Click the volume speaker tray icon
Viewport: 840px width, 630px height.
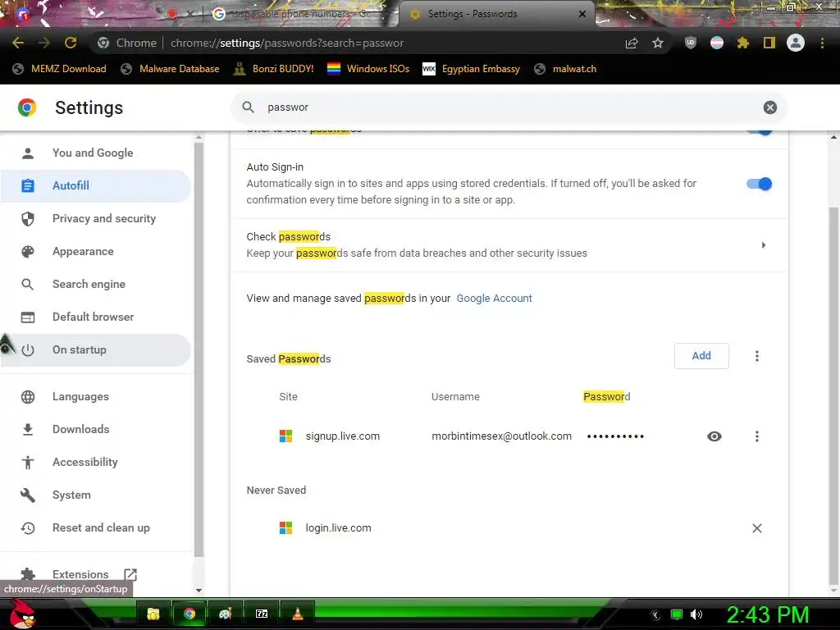coord(696,614)
